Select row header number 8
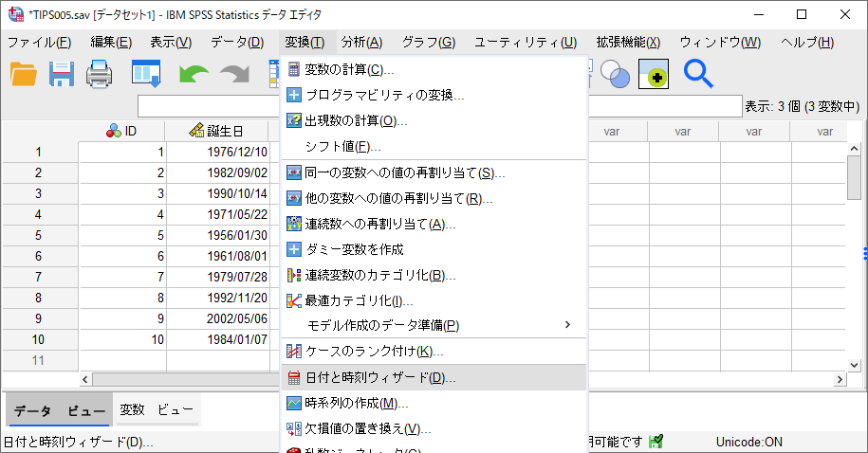This screenshot has width=868, height=453. coord(39,299)
